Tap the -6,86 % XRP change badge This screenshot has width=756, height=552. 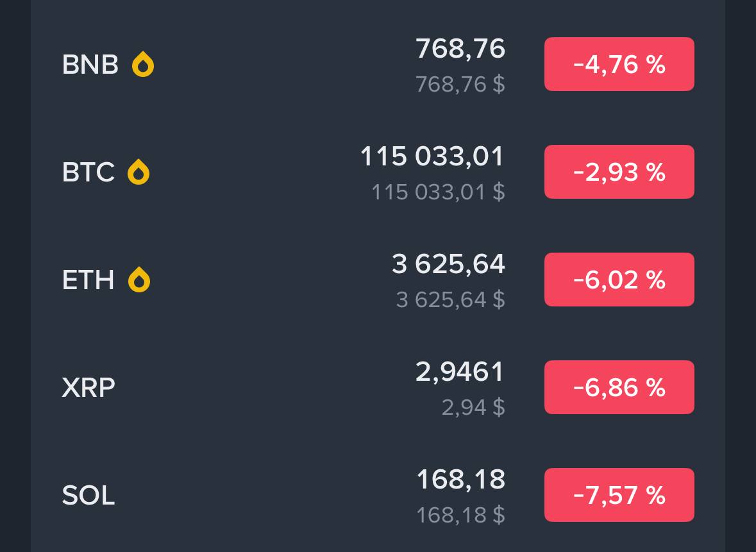click(619, 387)
